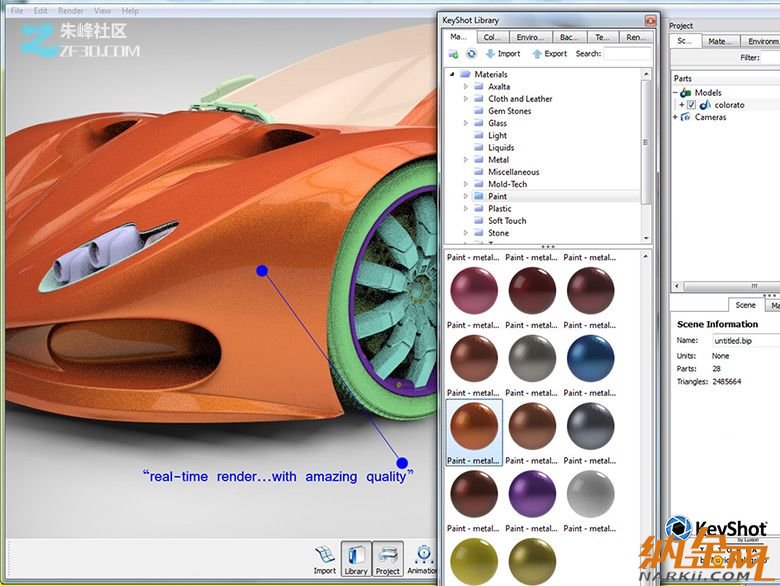
Task: Switch to the Colors tab in Library
Action: [x=493, y=37]
